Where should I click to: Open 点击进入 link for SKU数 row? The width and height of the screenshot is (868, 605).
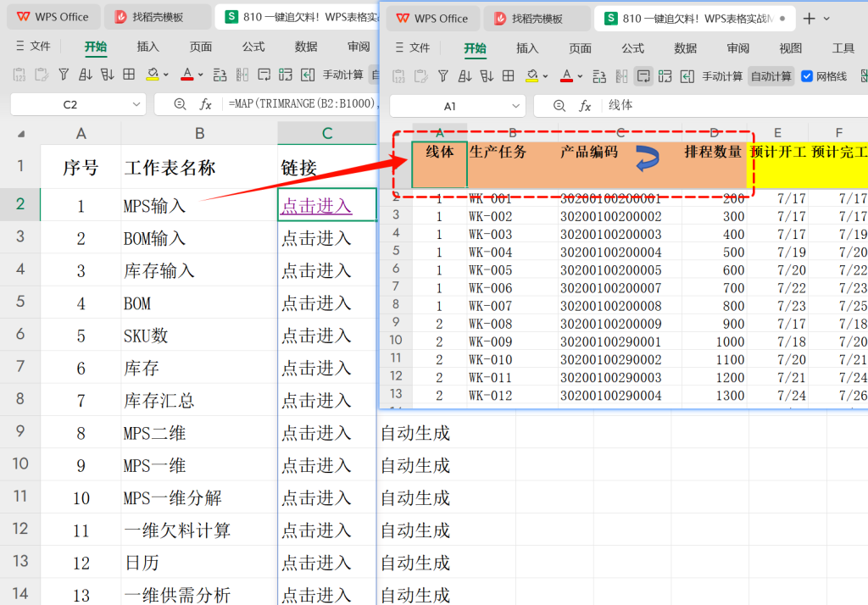316,336
